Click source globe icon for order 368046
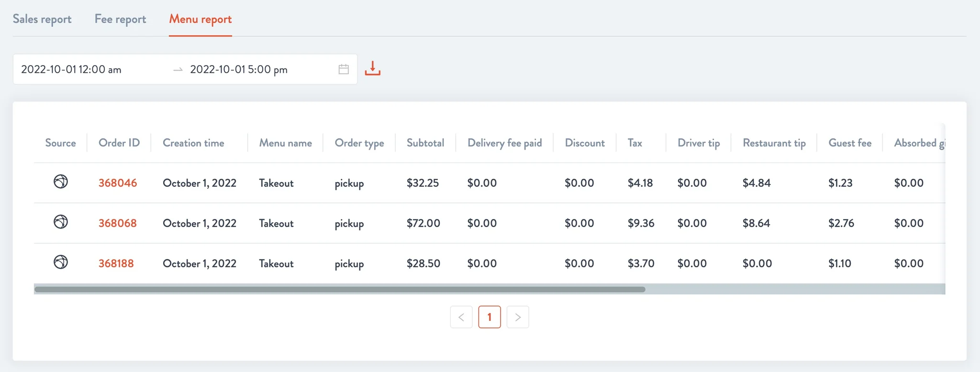980x372 pixels. pos(61,182)
